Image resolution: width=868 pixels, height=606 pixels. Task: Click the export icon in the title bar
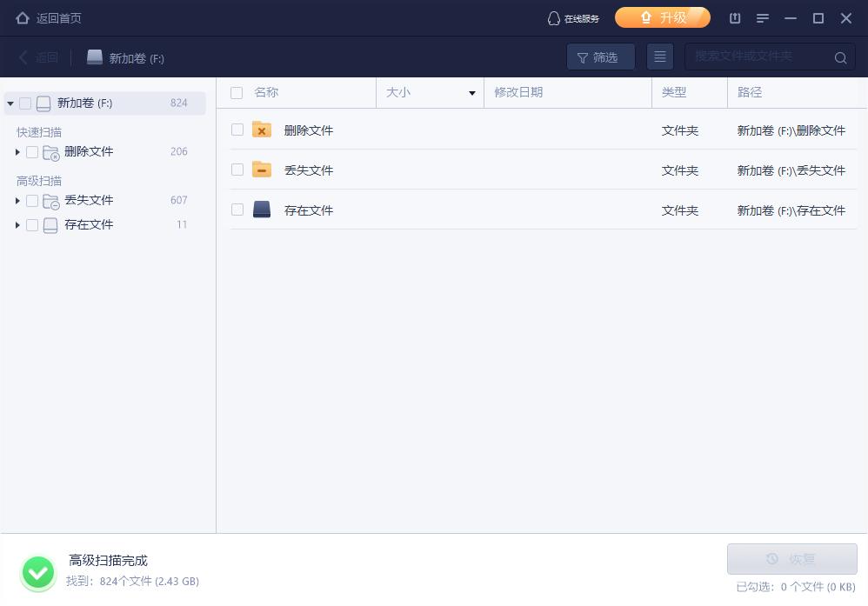coord(735,17)
